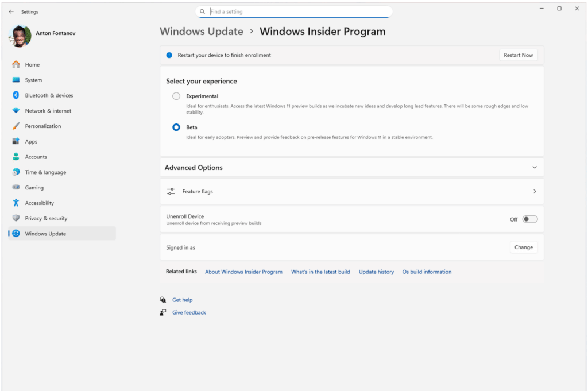Select the Beta channel option
588x391 pixels.
pyautogui.click(x=176, y=127)
